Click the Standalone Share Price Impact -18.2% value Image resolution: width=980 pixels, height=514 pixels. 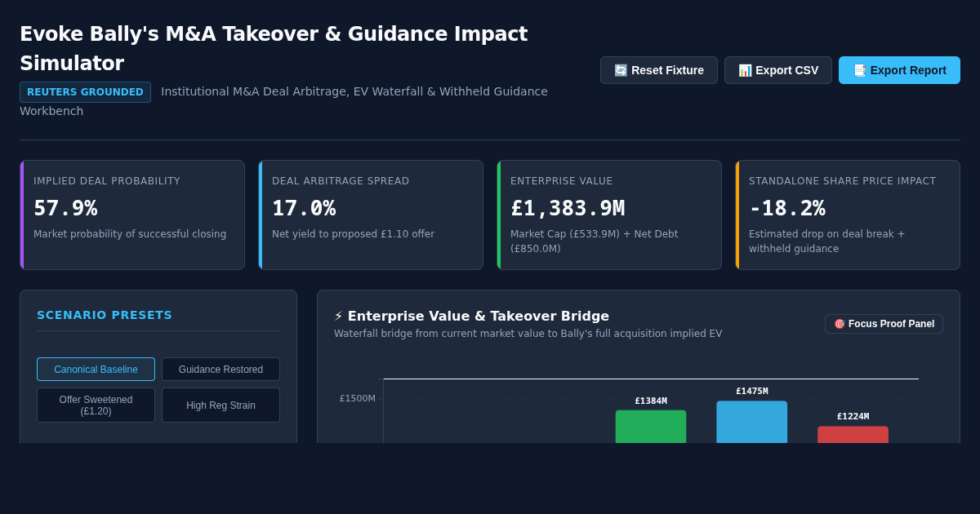coord(787,208)
